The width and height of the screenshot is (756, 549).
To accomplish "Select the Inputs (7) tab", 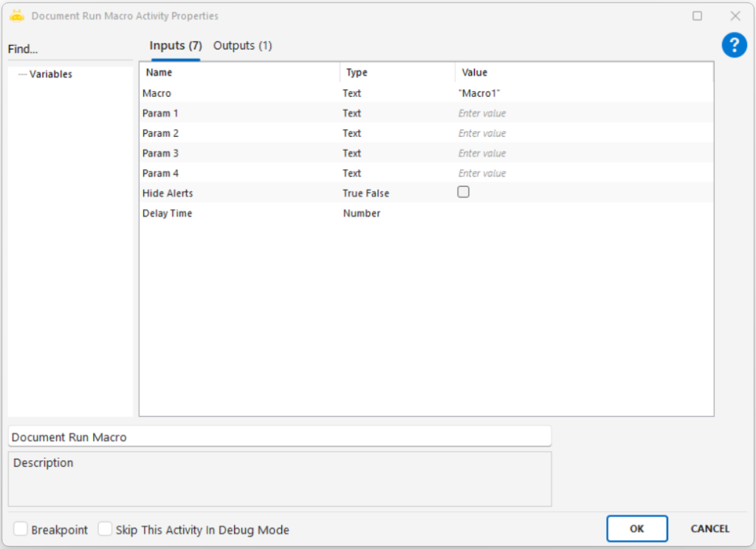I will 176,46.
